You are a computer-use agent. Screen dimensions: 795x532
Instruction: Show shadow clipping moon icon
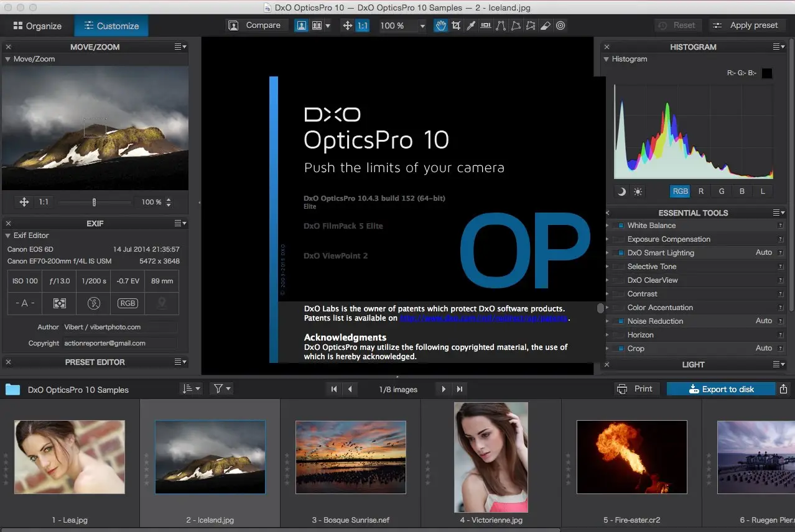coord(621,191)
